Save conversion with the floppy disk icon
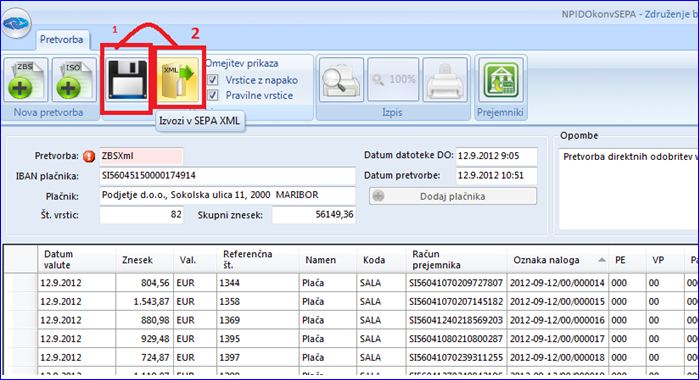The height and width of the screenshot is (380, 699). [x=127, y=79]
